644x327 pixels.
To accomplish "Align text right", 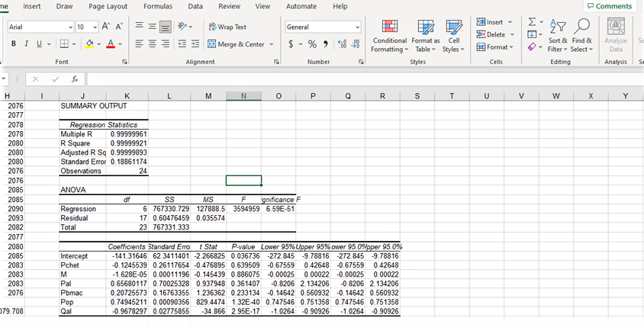I will pyautogui.click(x=165, y=44).
